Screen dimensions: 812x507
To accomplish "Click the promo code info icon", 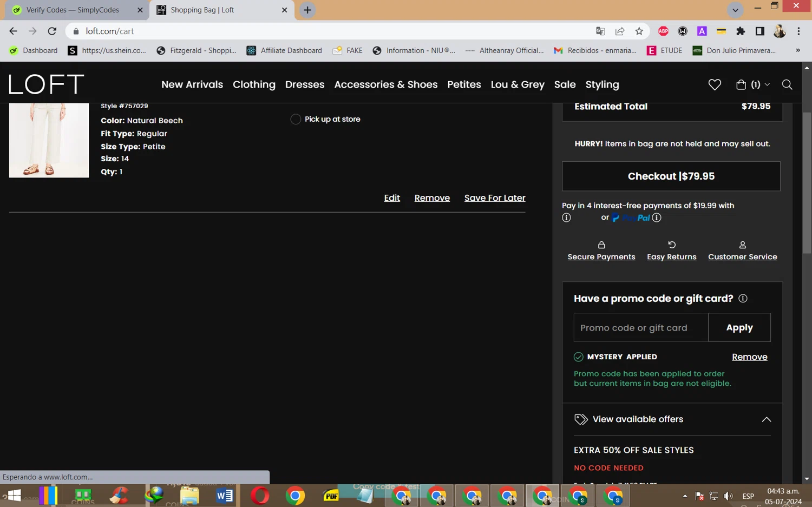I will [x=743, y=299].
